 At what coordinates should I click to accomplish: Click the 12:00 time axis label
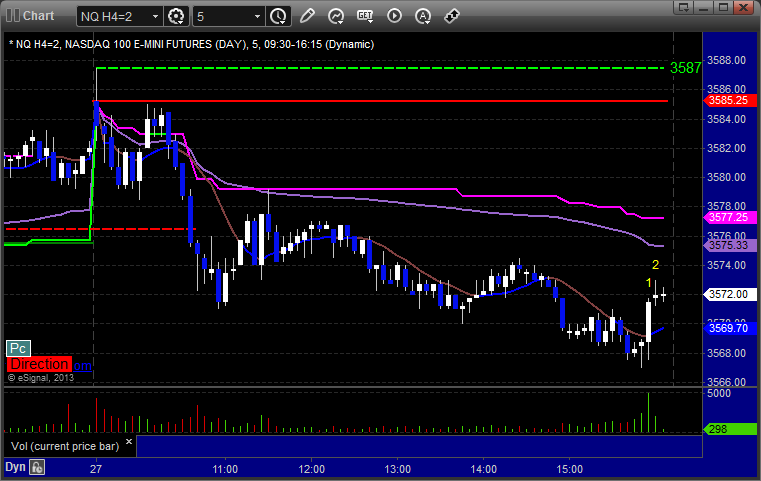pyautogui.click(x=312, y=469)
